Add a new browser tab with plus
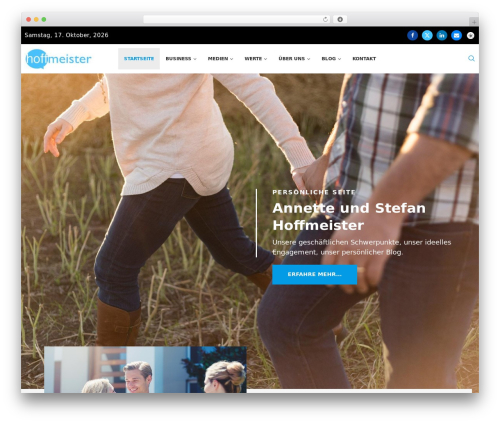Image resolution: width=500 pixels, height=423 pixels. pos(474,22)
